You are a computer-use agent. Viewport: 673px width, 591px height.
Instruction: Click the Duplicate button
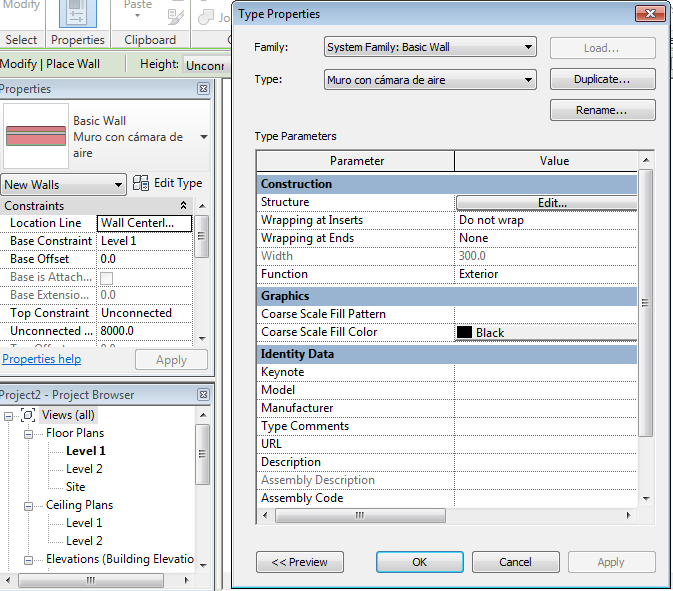[603, 79]
